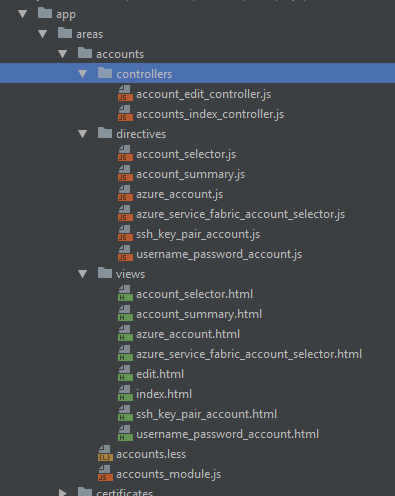
Task: Click JS icon of accounts_index_controller.js
Action: [125, 113]
